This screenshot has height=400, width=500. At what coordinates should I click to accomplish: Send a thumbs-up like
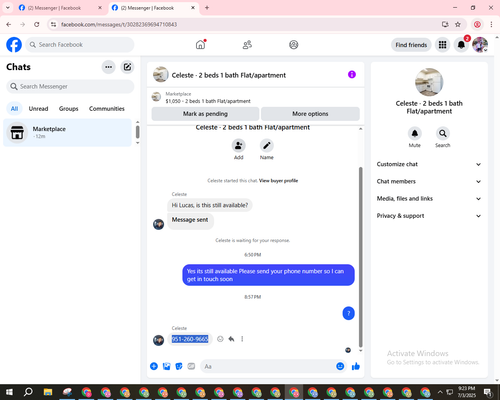(x=356, y=366)
